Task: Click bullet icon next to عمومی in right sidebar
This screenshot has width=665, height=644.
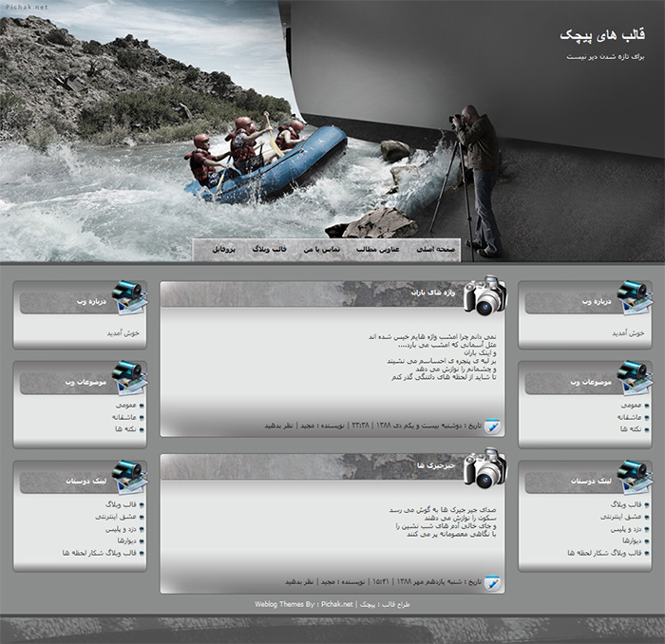Action: 646,406
